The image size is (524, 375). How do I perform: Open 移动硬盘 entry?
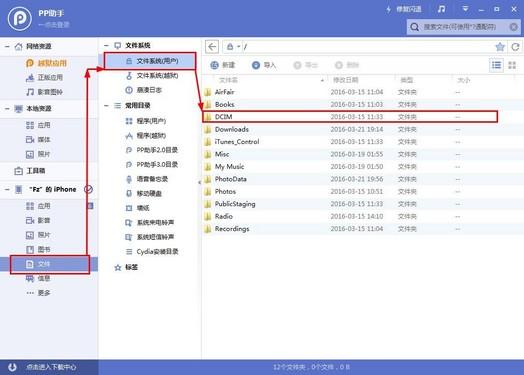[x=144, y=194]
